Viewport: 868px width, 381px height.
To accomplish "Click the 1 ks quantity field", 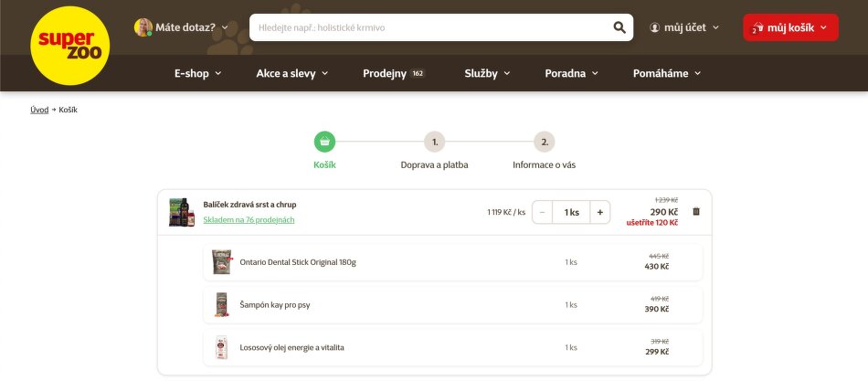I will coord(571,212).
